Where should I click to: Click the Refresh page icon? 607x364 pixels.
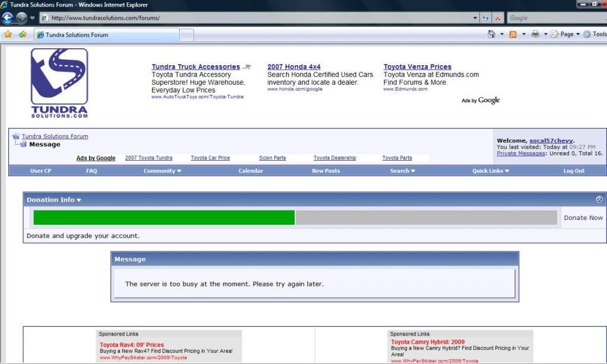point(485,18)
